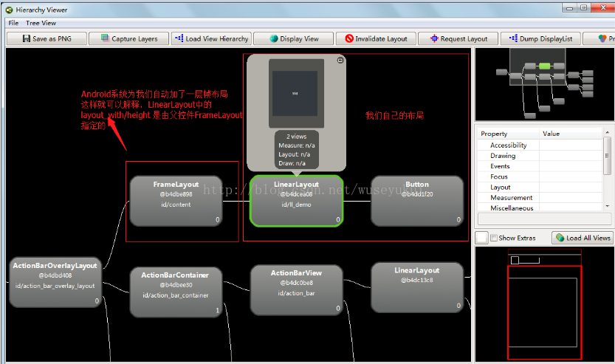Expand the Measurement property category
615x364 pixels.
(x=511, y=197)
